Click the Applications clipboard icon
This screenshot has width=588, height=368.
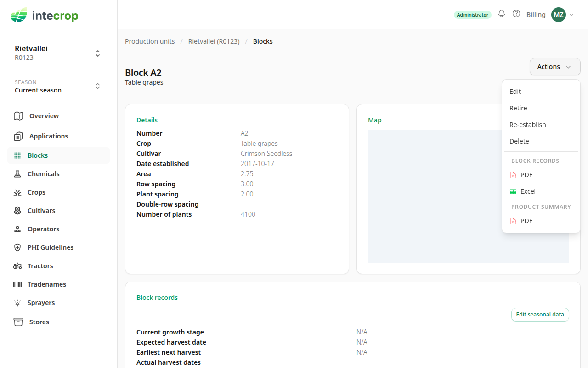(x=18, y=136)
